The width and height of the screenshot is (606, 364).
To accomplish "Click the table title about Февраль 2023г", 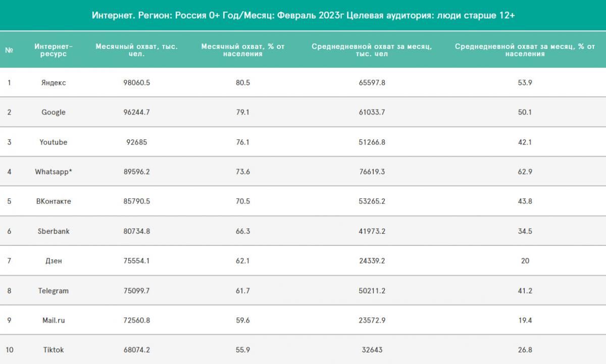I will tap(303, 16).
